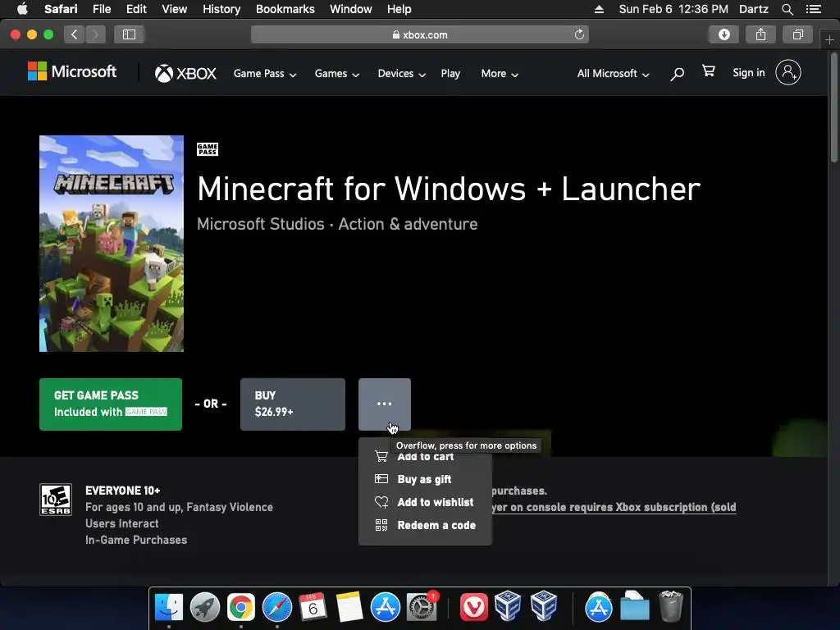Click the eject icon in menu bar
The image size is (840, 630).
[599, 9]
